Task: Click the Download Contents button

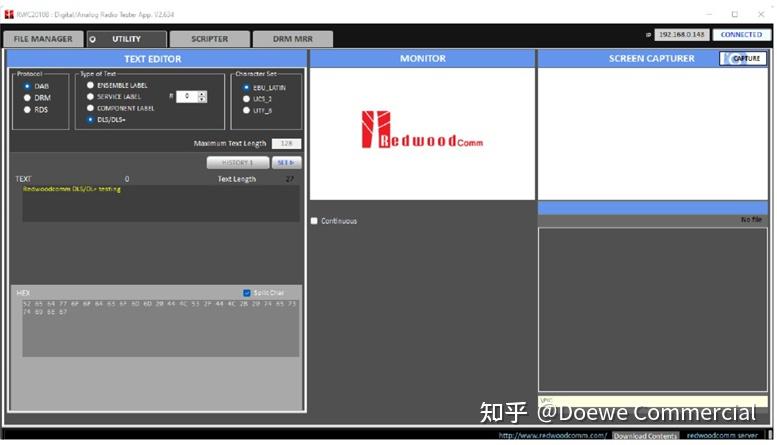Action: point(645,436)
